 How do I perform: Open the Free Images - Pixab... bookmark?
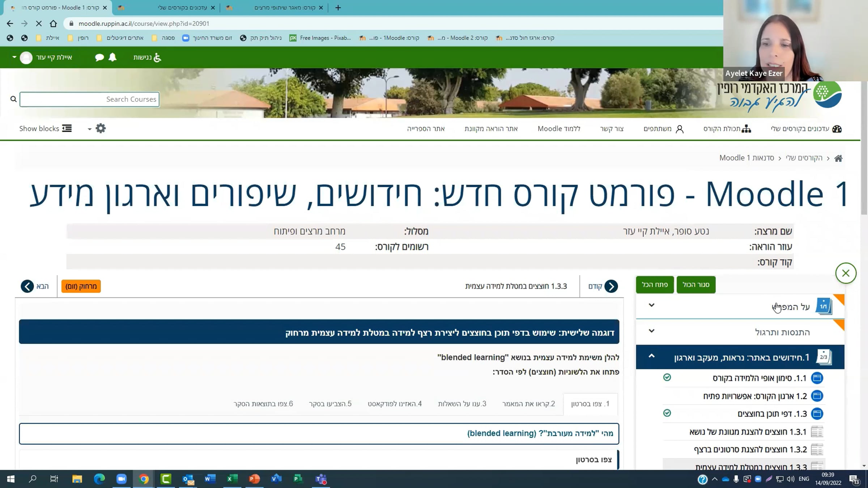coord(320,38)
